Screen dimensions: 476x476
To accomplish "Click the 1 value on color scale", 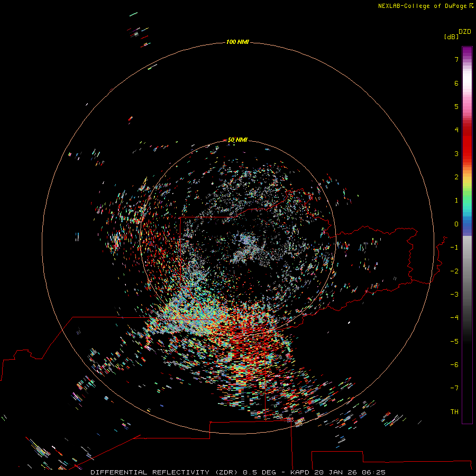I will [456, 200].
